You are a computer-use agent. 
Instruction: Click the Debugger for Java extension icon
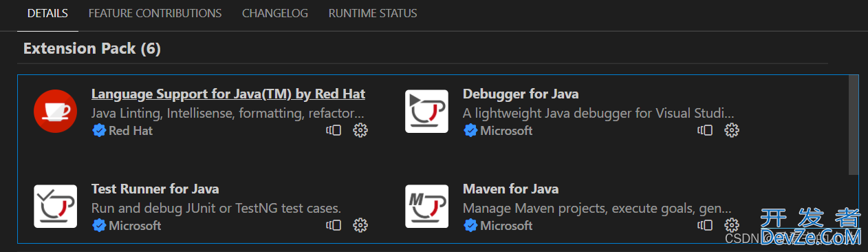426,111
